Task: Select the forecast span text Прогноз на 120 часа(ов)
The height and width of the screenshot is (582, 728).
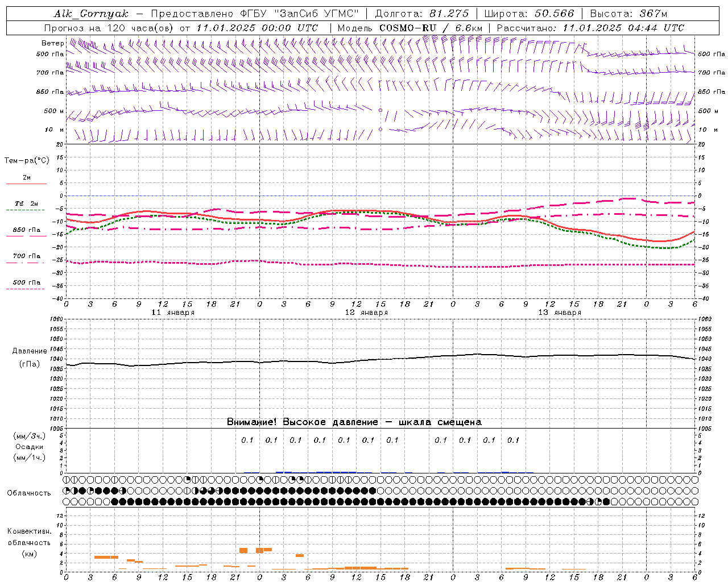Action: [110, 28]
